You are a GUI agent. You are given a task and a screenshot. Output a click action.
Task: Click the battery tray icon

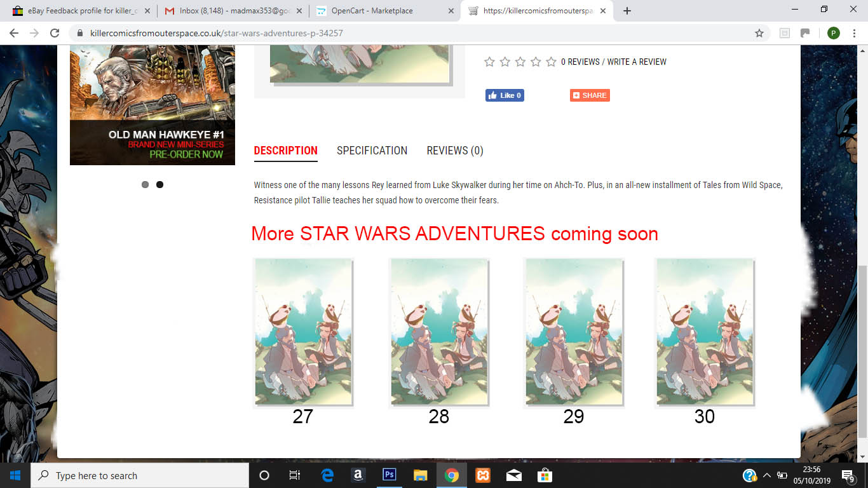[x=782, y=475]
